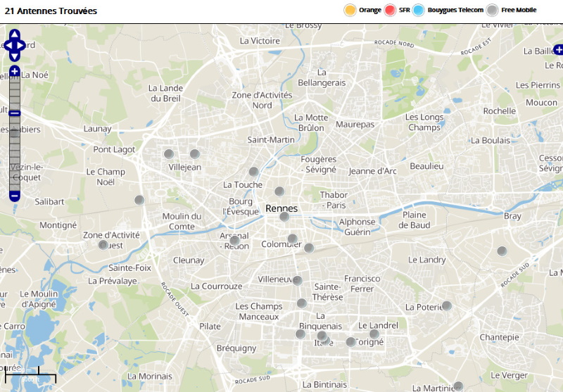
Task: Pan the map down with bottom arrow
Action: [x=15, y=56]
